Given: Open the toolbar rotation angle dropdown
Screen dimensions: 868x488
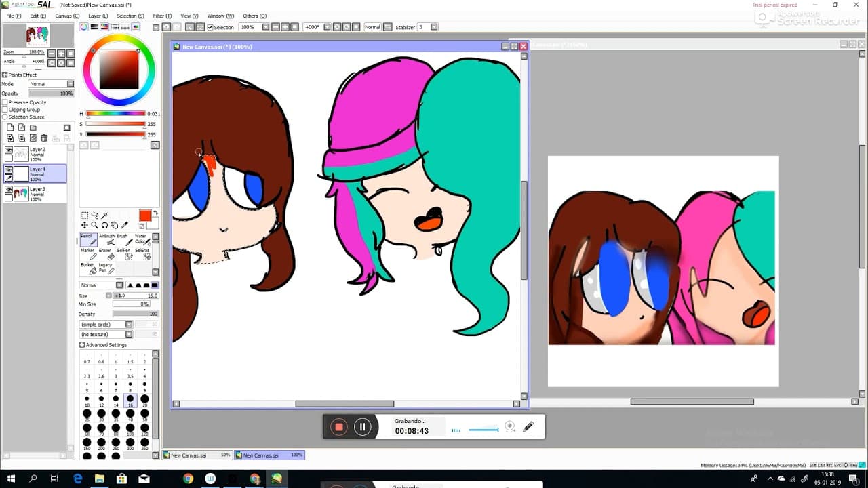Looking at the screenshot, I should click(327, 27).
